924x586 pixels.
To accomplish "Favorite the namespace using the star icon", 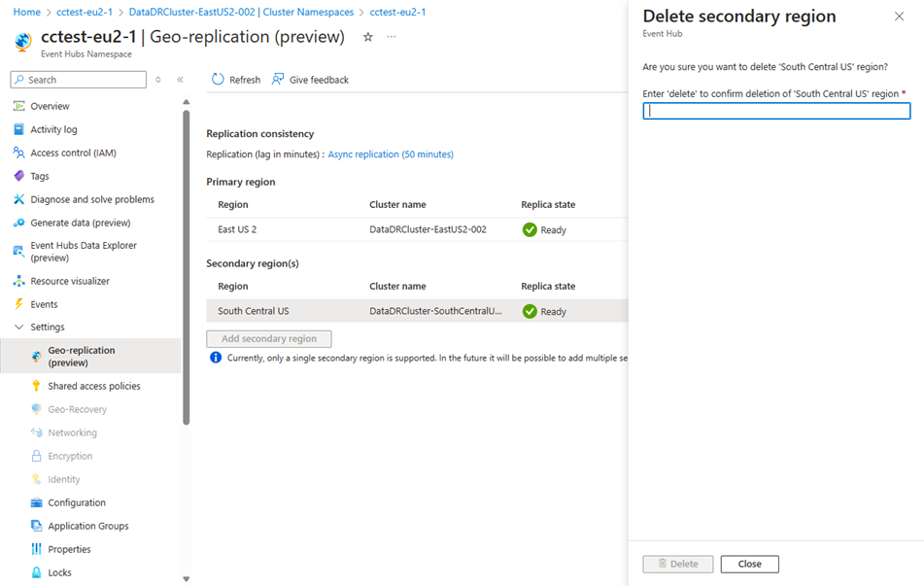I will (x=367, y=35).
